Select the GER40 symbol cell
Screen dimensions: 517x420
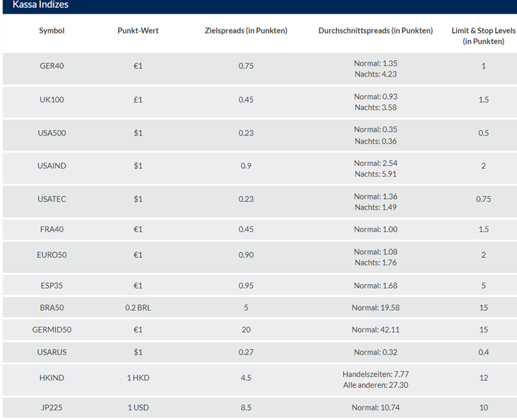52,66
